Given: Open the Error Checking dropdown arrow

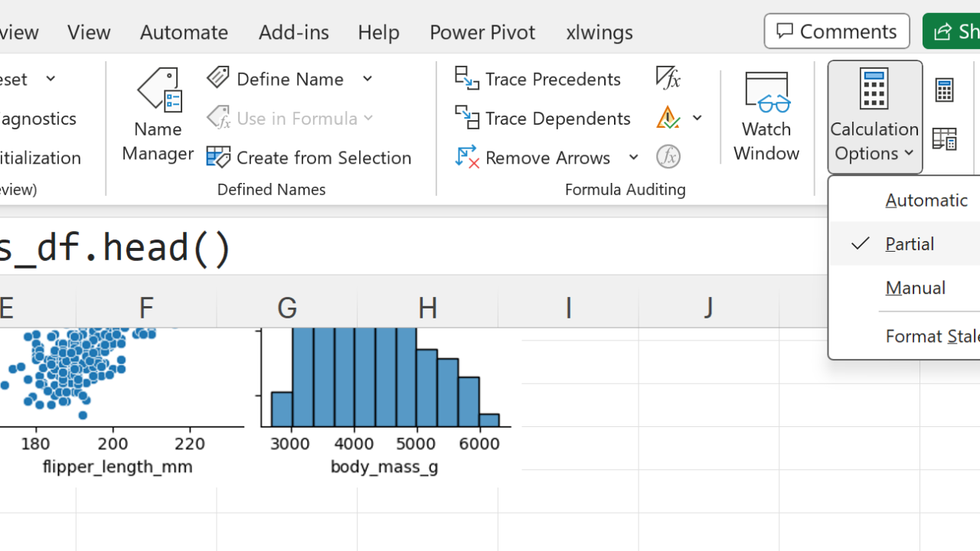Looking at the screenshot, I should click(x=697, y=118).
